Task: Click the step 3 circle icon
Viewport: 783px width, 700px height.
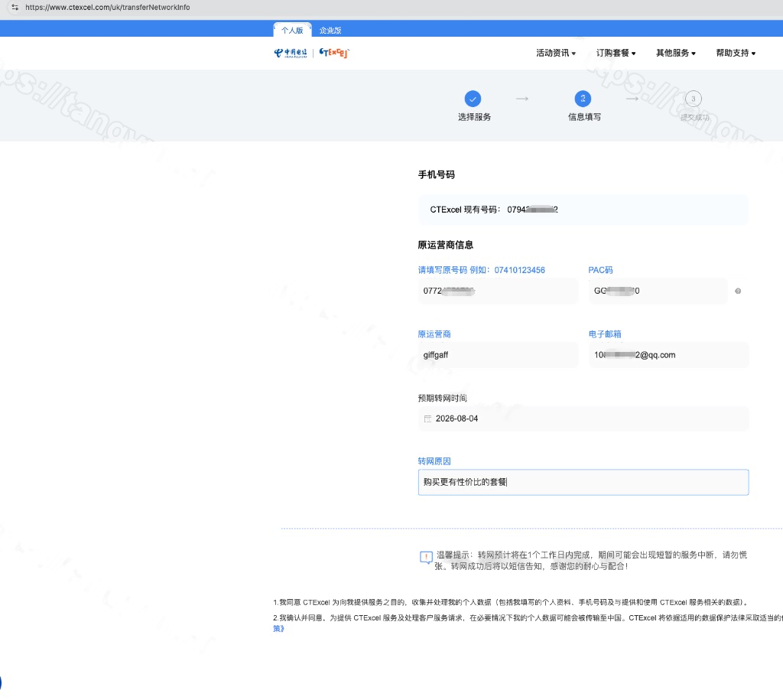Action: pos(693,99)
